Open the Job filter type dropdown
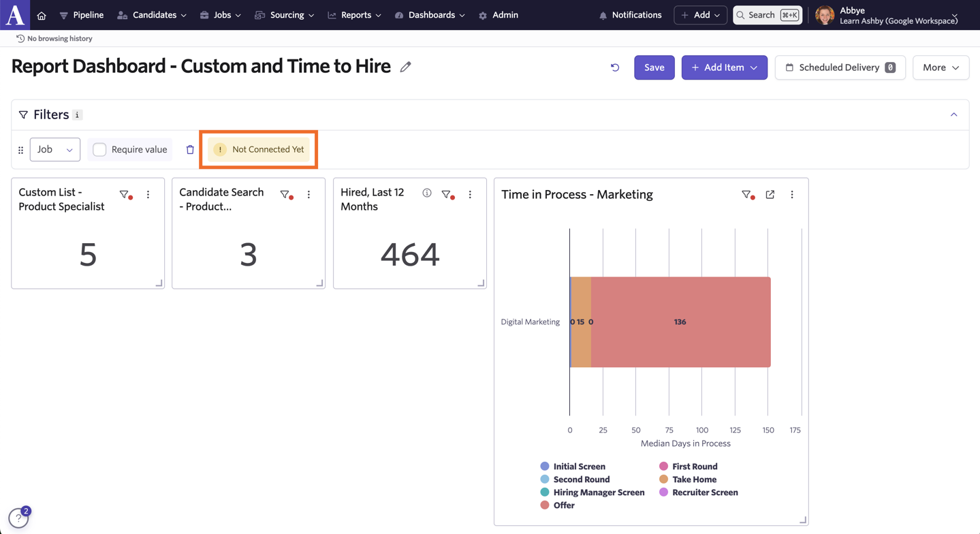 [x=55, y=150]
